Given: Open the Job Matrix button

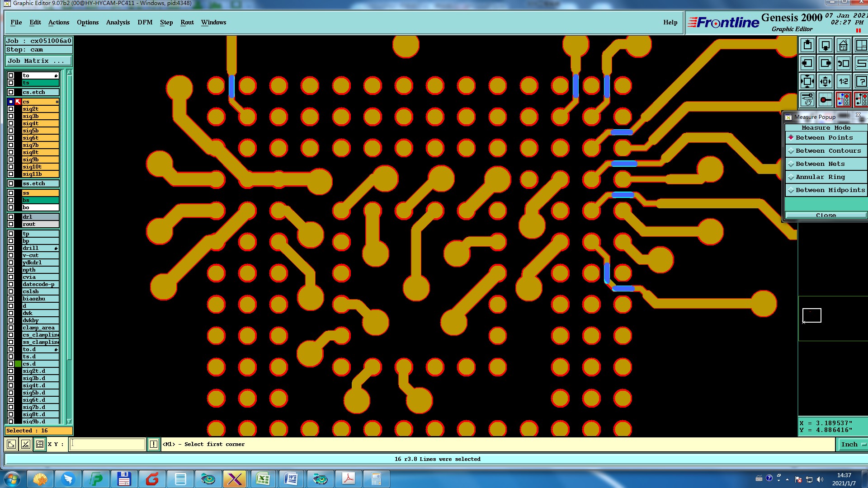Looking at the screenshot, I should coord(38,61).
